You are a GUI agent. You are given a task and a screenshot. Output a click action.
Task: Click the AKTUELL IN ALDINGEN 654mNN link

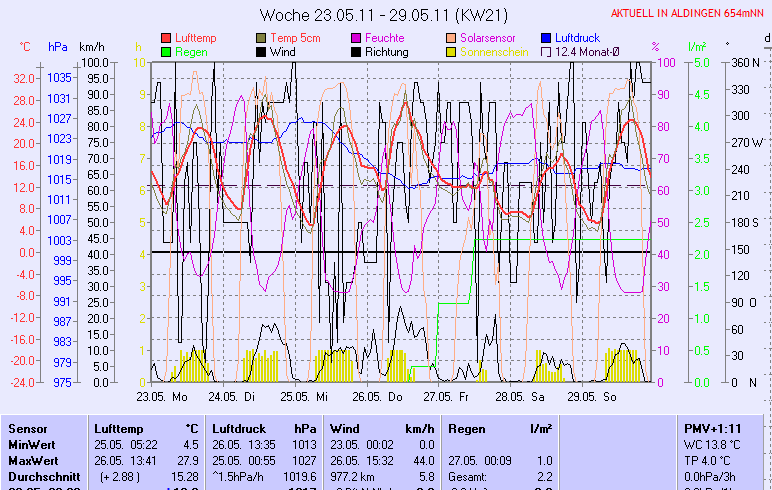[689, 13]
